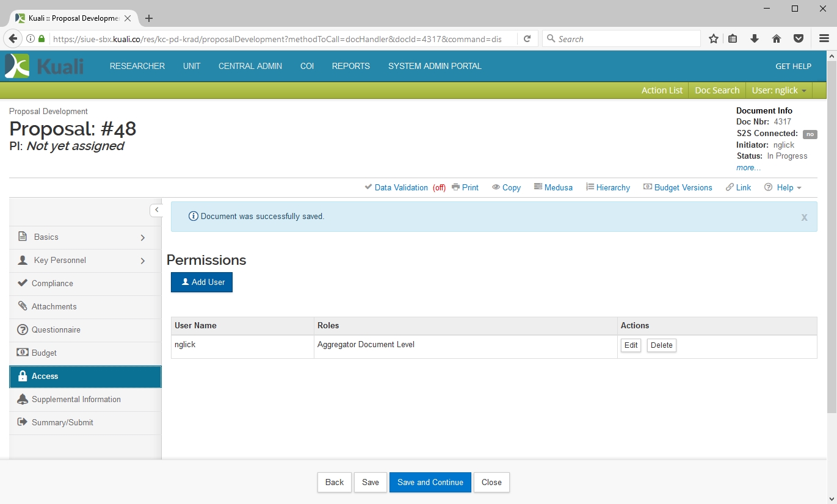Go to Summary/Submit in sidebar
This screenshot has height=504, width=837.
pos(62,423)
